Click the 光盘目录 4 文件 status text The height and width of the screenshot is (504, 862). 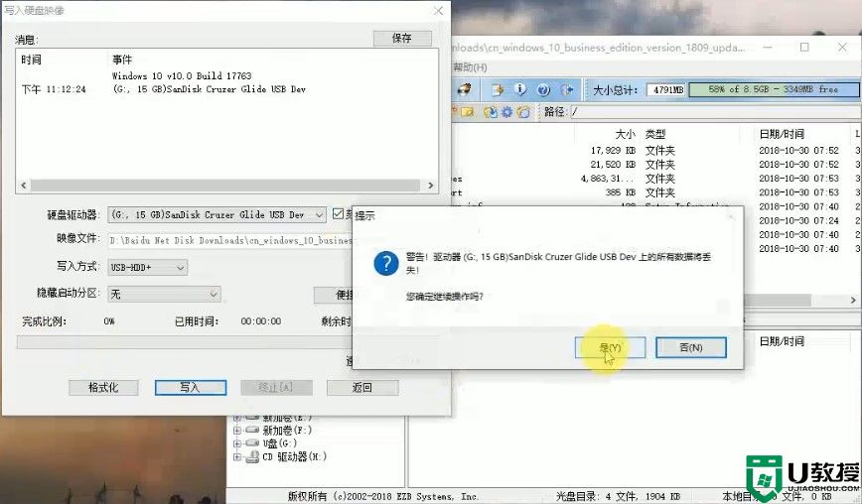618,496
